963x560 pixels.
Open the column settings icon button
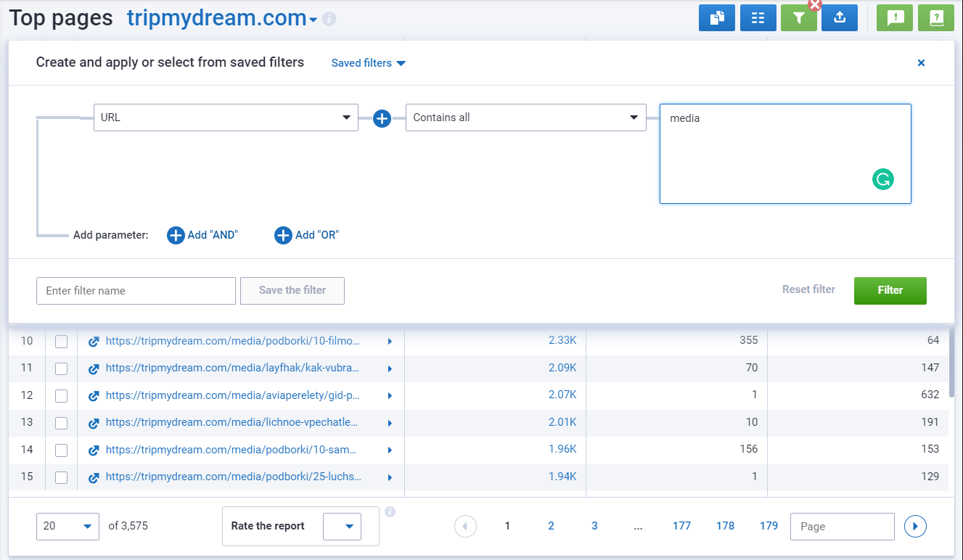(x=758, y=18)
